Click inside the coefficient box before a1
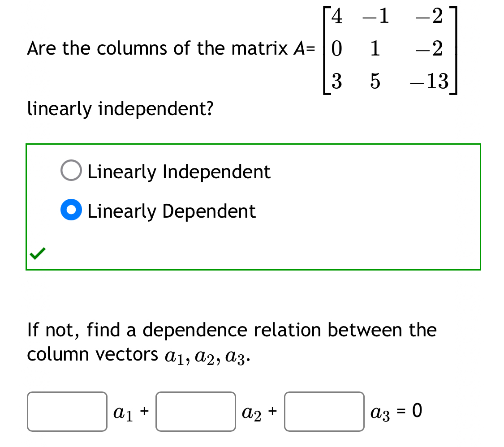The width and height of the screenshot is (504, 447). coord(67,411)
